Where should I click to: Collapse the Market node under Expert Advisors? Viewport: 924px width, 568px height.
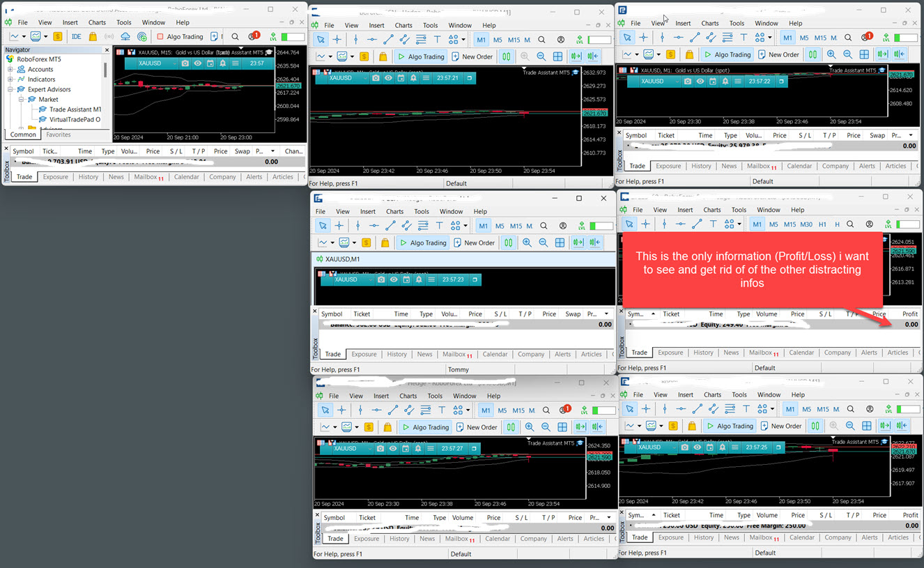pyautogui.click(x=21, y=99)
